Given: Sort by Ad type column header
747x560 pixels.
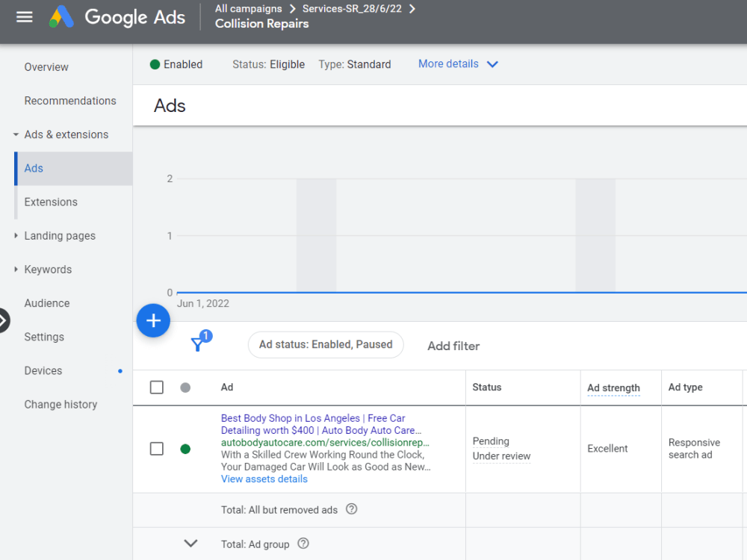Looking at the screenshot, I should click(x=685, y=387).
